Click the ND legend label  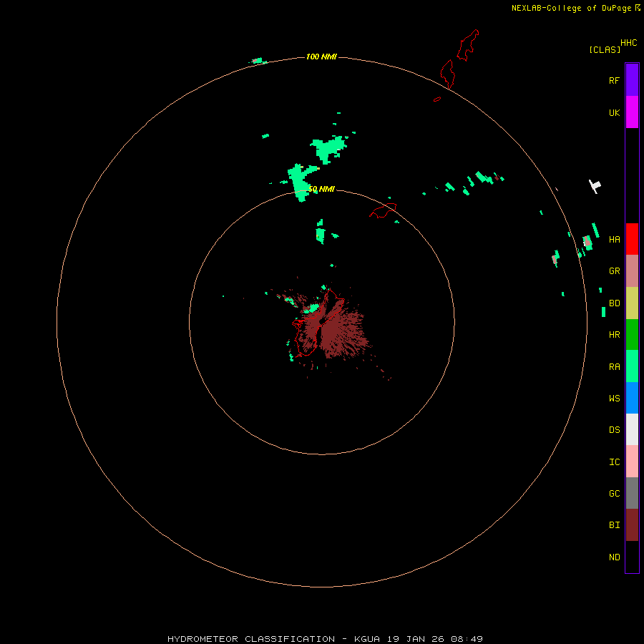[614, 557]
